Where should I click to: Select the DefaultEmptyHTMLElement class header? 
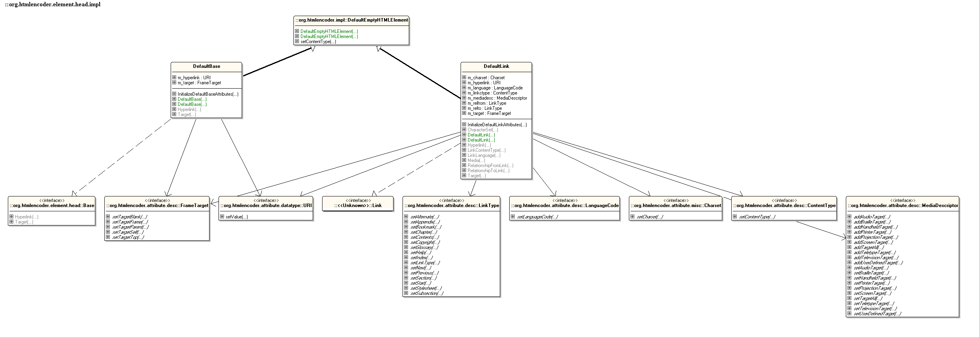[352, 20]
